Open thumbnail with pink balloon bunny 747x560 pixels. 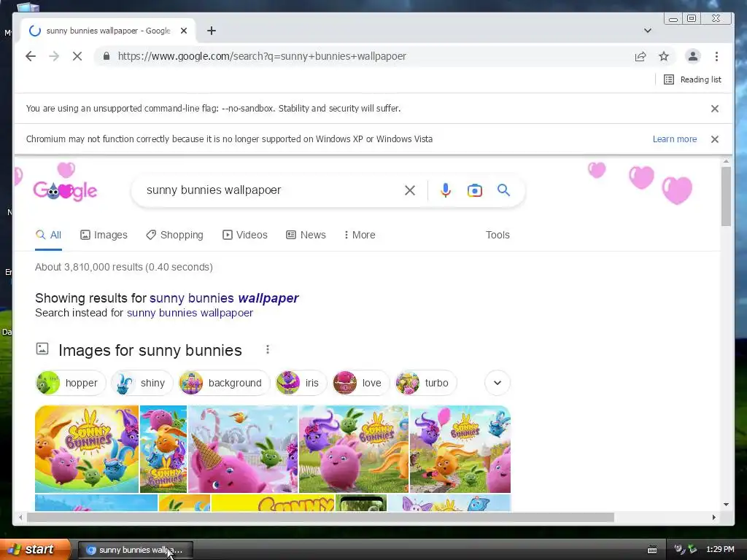click(460, 449)
